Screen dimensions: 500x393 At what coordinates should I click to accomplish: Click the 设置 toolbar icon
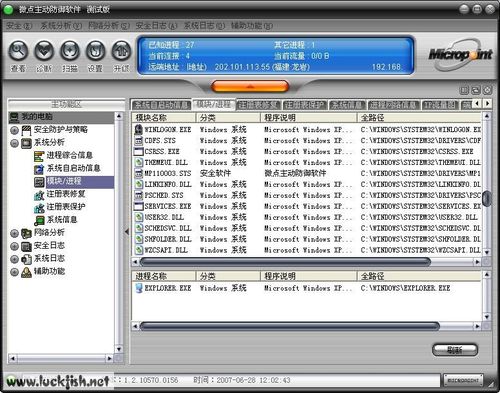pyautogui.click(x=96, y=50)
